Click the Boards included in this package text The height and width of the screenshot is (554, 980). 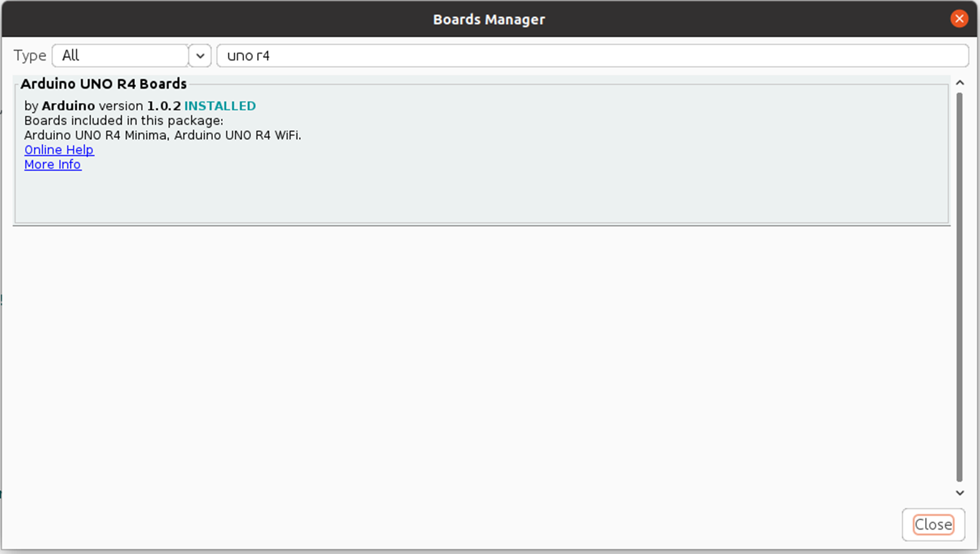coord(124,121)
